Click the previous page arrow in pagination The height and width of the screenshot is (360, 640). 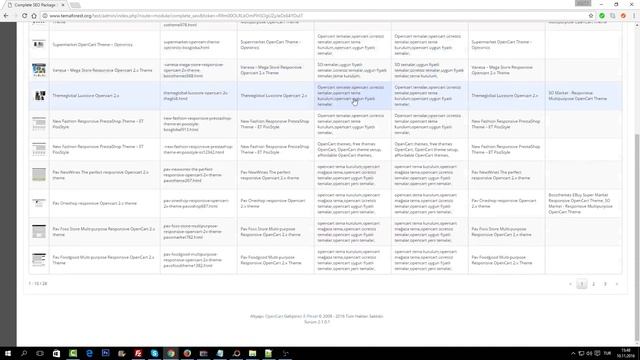tap(570, 284)
